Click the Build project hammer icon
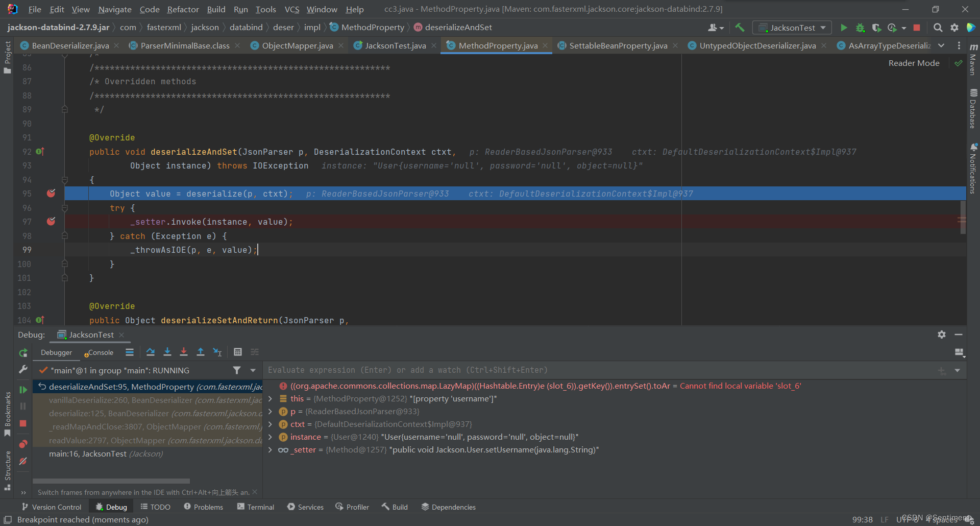 [740, 28]
